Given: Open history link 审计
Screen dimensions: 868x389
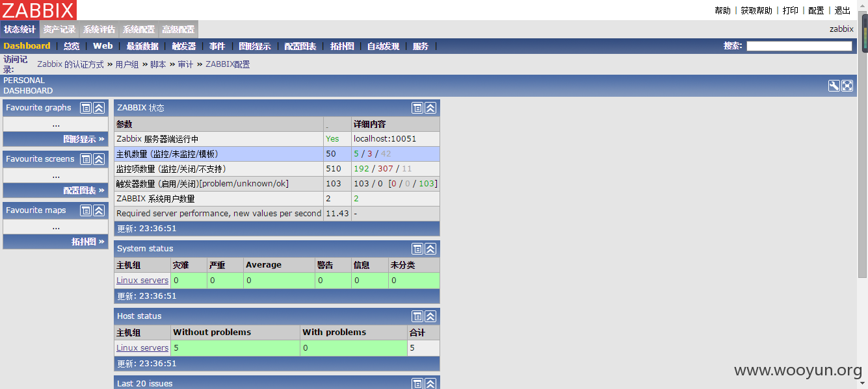Looking at the screenshot, I should [x=185, y=64].
